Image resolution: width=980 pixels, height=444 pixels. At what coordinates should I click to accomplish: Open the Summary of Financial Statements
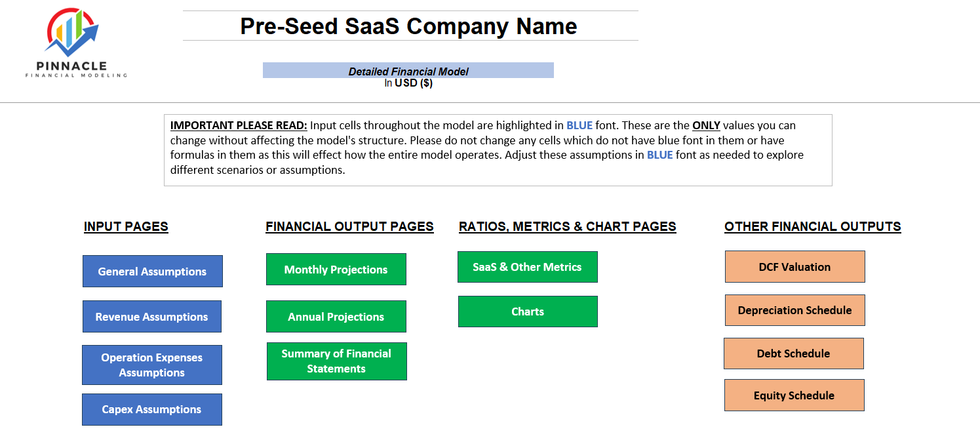pyautogui.click(x=336, y=361)
